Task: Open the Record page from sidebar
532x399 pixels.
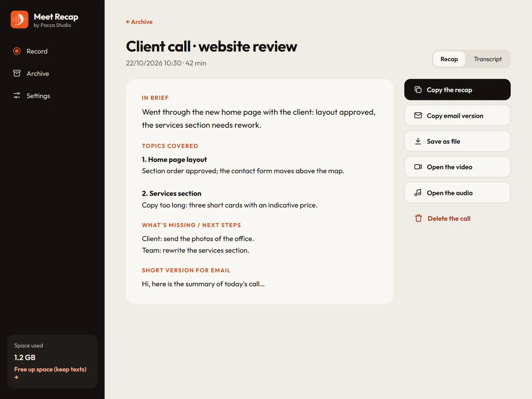Action: click(x=52, y=51)
